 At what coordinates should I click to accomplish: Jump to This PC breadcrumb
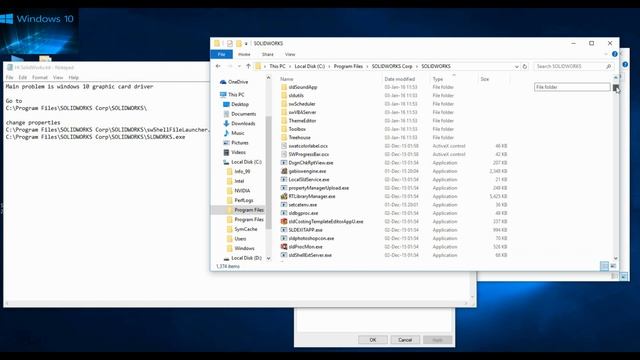[278, 66]
